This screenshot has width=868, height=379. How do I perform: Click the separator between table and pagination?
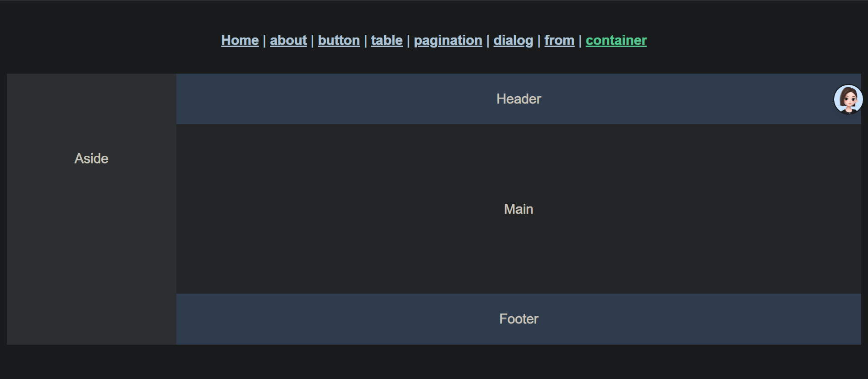tap(408, 41)
